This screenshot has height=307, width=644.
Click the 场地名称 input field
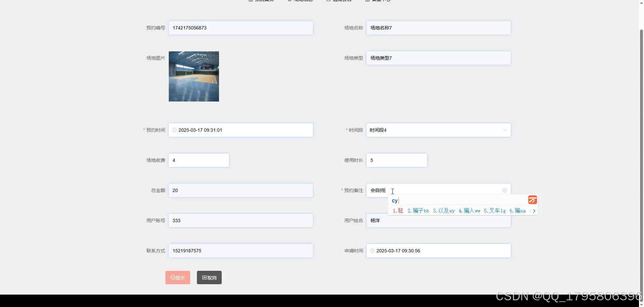[x=438, y=28]
